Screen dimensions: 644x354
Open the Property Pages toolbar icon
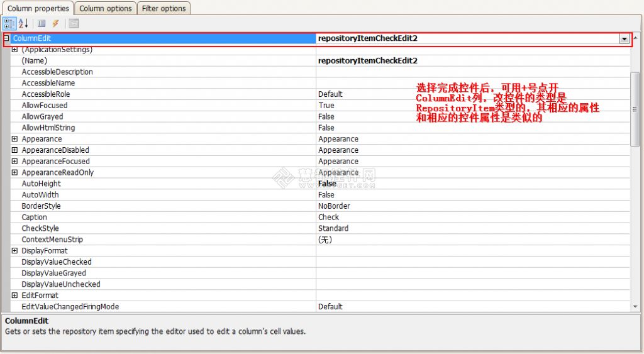click(74, 23)
